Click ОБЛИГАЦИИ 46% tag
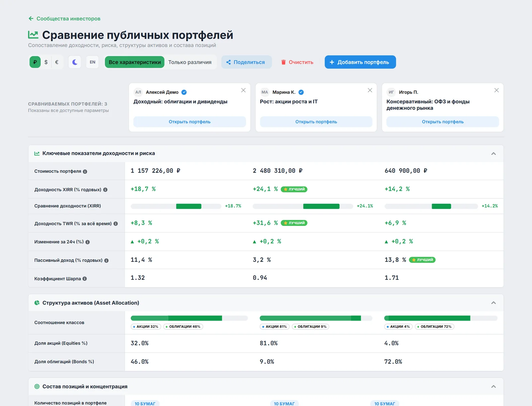This screenshot has height=406, width=532. 183,327
